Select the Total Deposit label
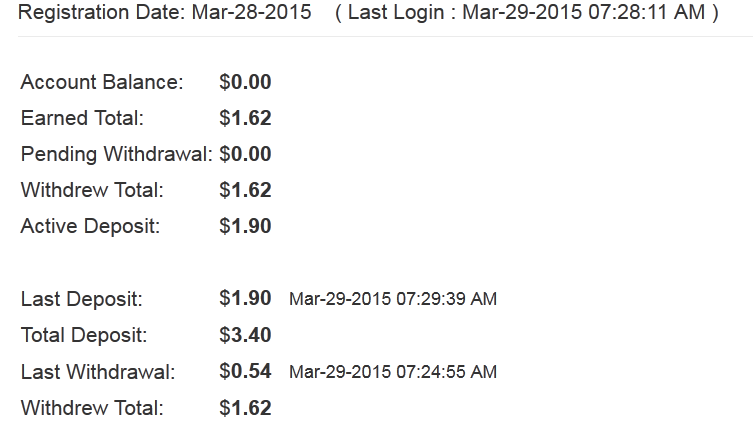753x439 pixels. [x=84, y=335]
